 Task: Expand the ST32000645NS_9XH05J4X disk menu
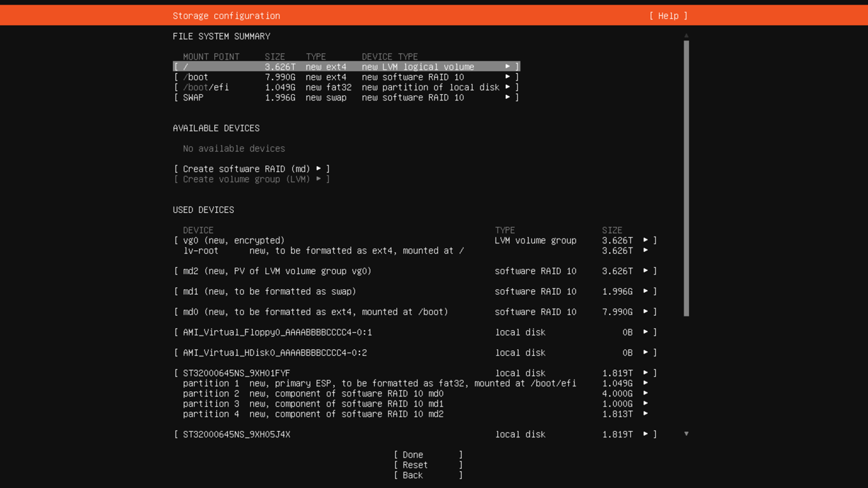coord(646,434)
